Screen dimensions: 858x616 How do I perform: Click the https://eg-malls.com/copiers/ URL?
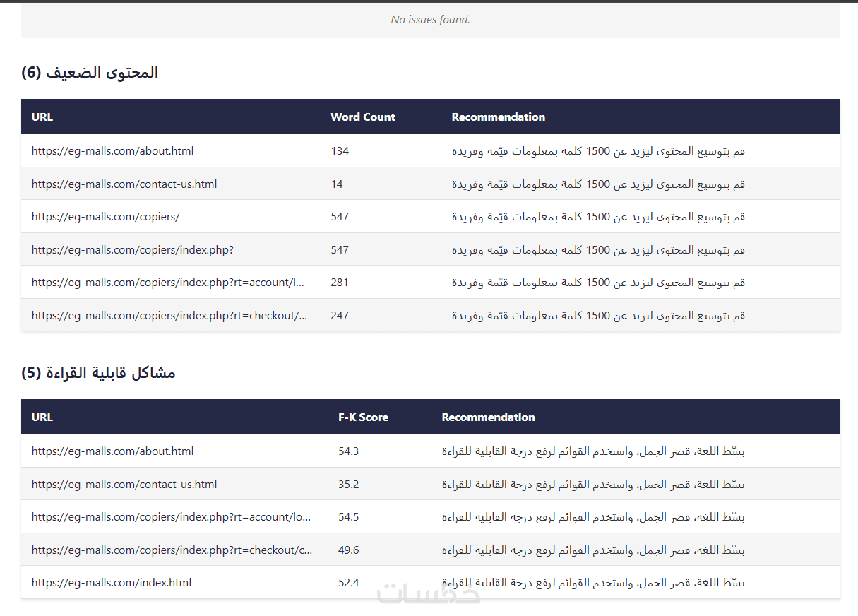click(x=106, y=217)
